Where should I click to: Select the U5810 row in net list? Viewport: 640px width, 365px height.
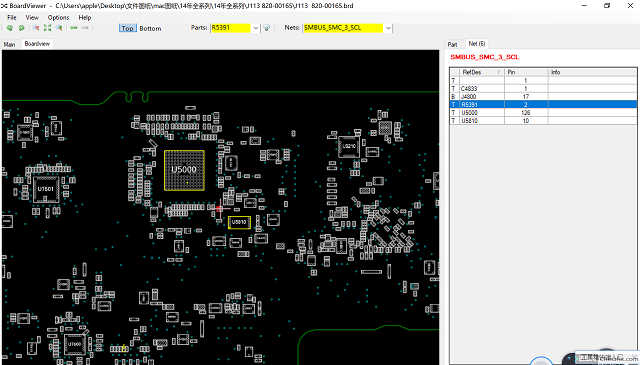point(543,121)
